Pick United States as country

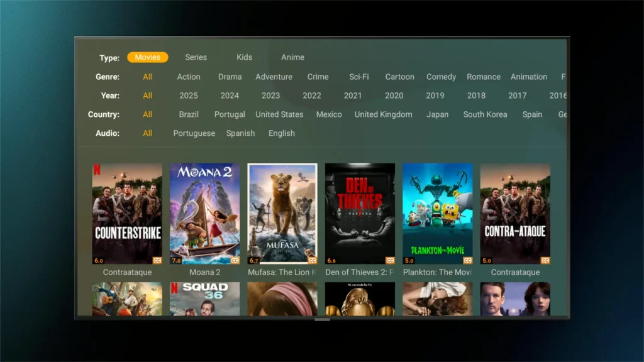point(279,114)
